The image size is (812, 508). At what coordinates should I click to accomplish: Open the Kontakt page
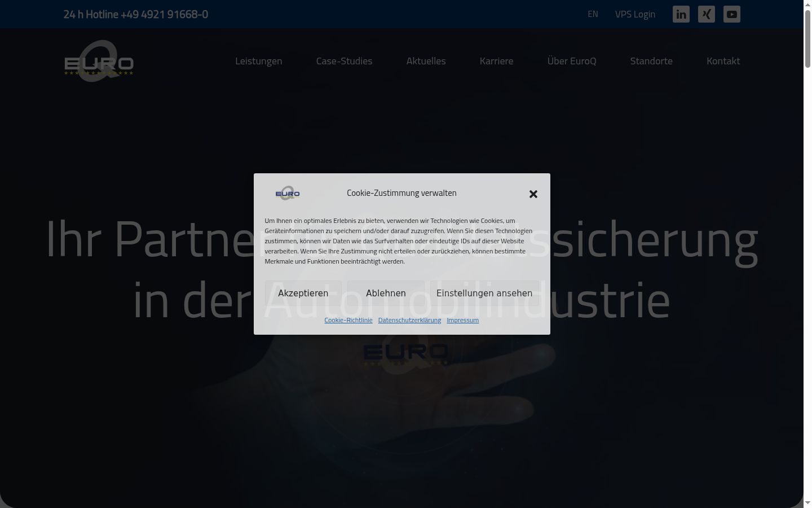[723, 61]
